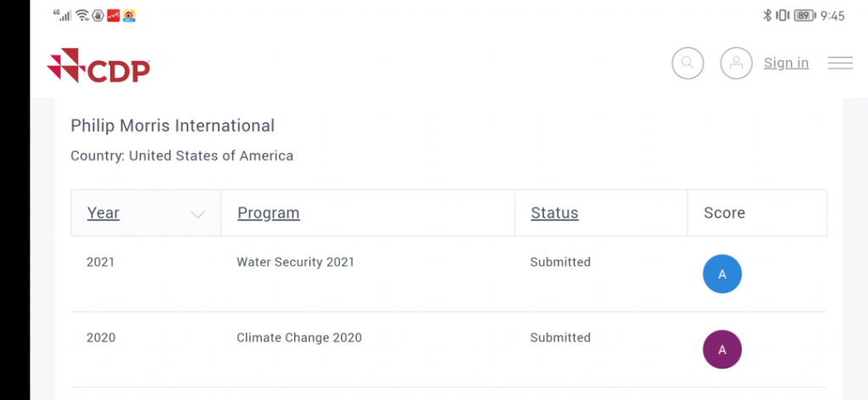Tap the Bluetooth status icon
Image resolution: width=868 pixels, height=400 pixels.
pos(767,15)
